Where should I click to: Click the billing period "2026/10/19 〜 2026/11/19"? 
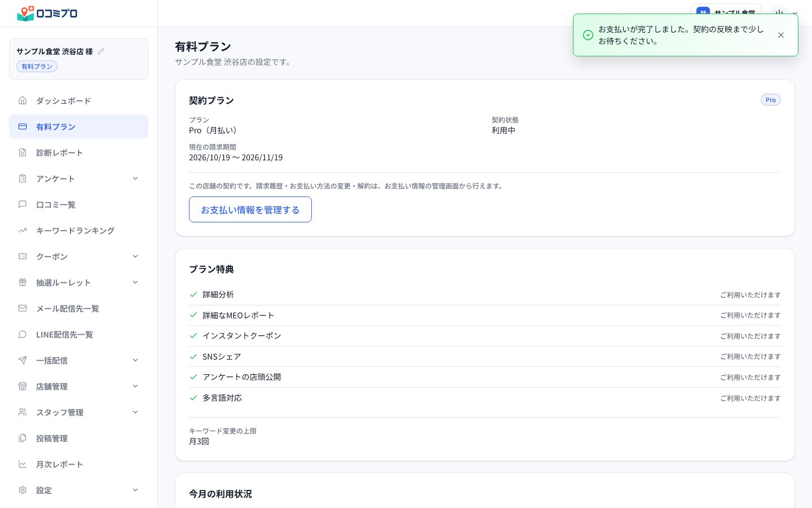pyautogui.click(x=236, y=157)
